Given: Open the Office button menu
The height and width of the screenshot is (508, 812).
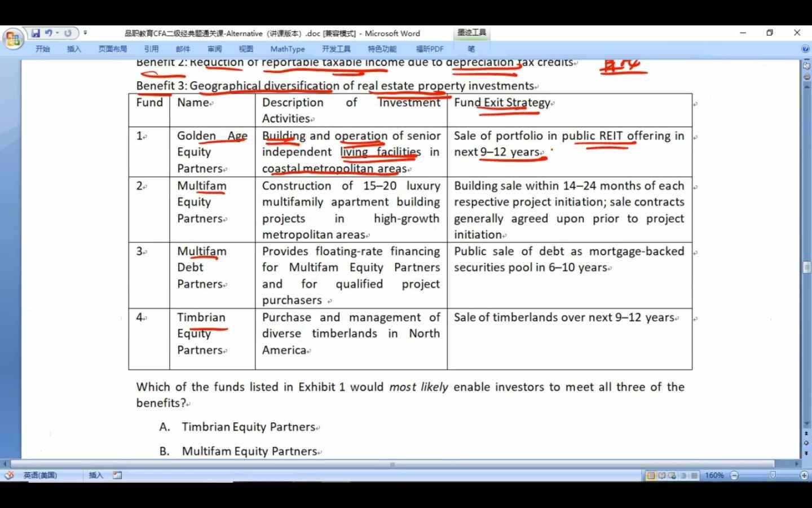Looking at the screenshot, I should [12, 39].
